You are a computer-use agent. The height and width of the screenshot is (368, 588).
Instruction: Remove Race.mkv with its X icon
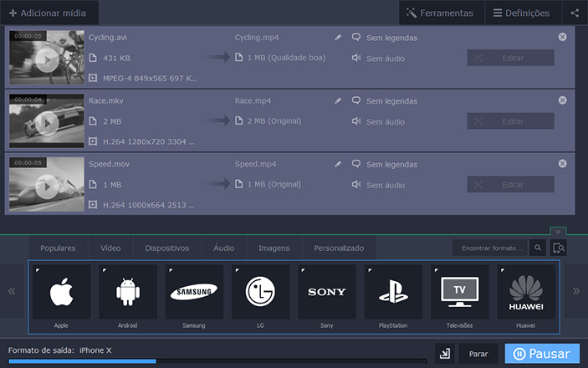click(562, 100)
